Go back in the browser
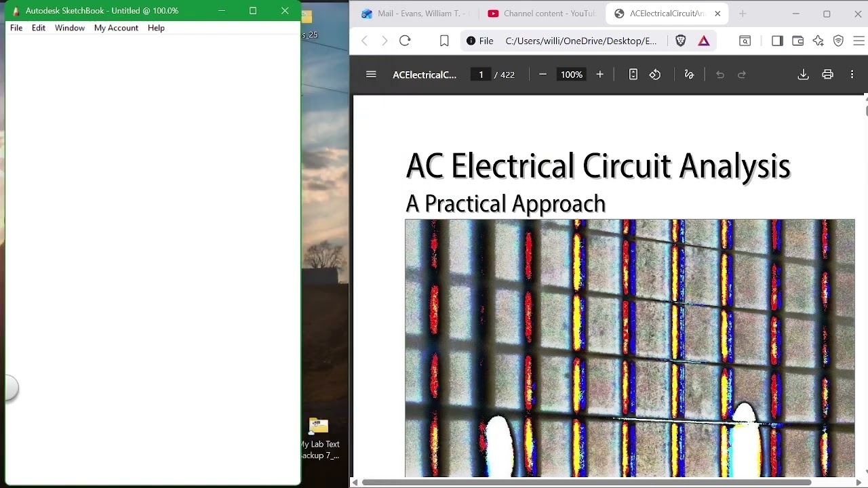 pos(365,41)
